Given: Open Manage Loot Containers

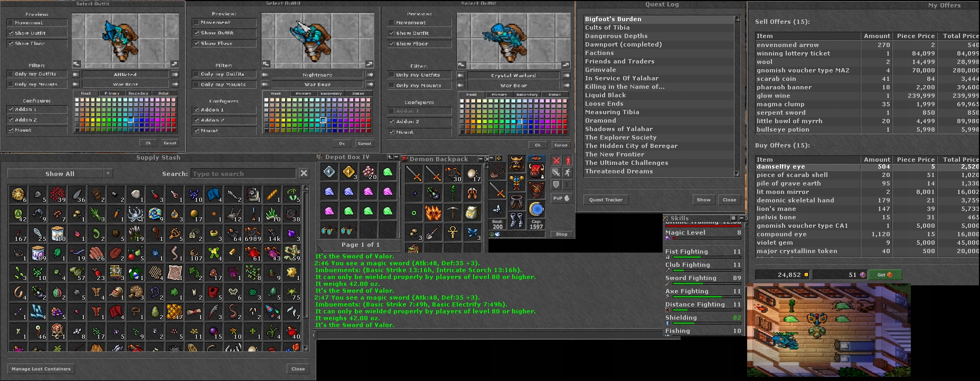Looking at the screenshot, I should click(41, 369).
